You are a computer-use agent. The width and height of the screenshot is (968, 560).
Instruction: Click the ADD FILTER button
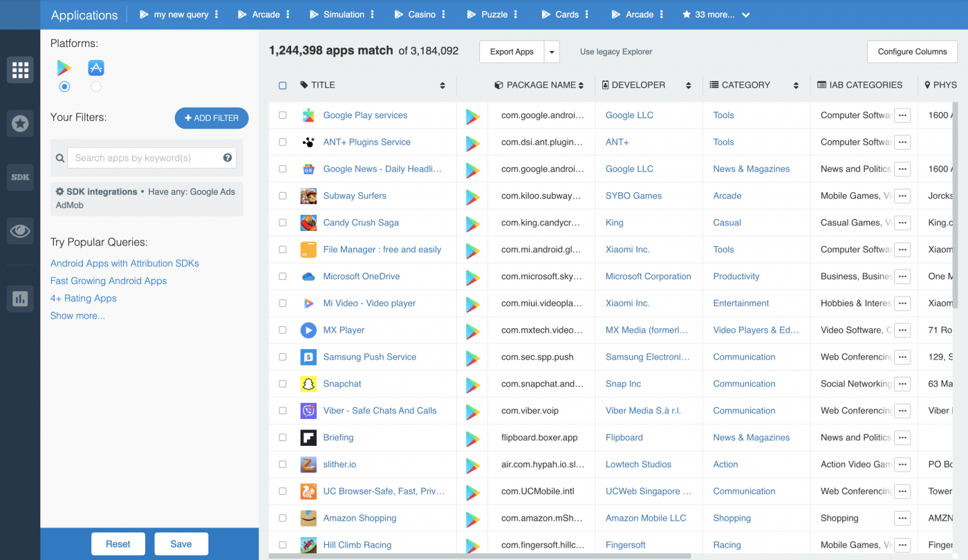212,118
